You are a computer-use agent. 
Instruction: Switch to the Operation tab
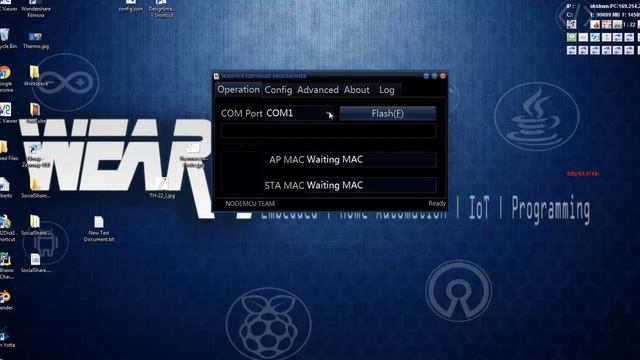tap(238, 90)
